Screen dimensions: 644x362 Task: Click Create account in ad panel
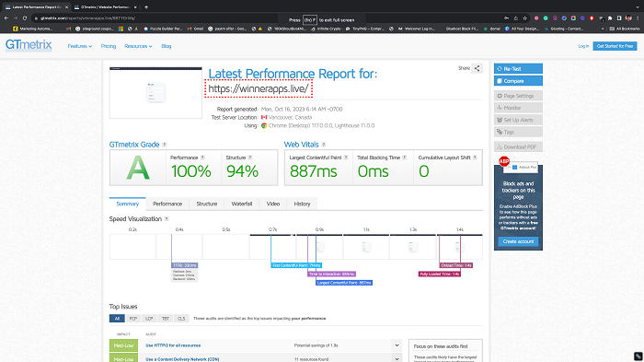518,241
